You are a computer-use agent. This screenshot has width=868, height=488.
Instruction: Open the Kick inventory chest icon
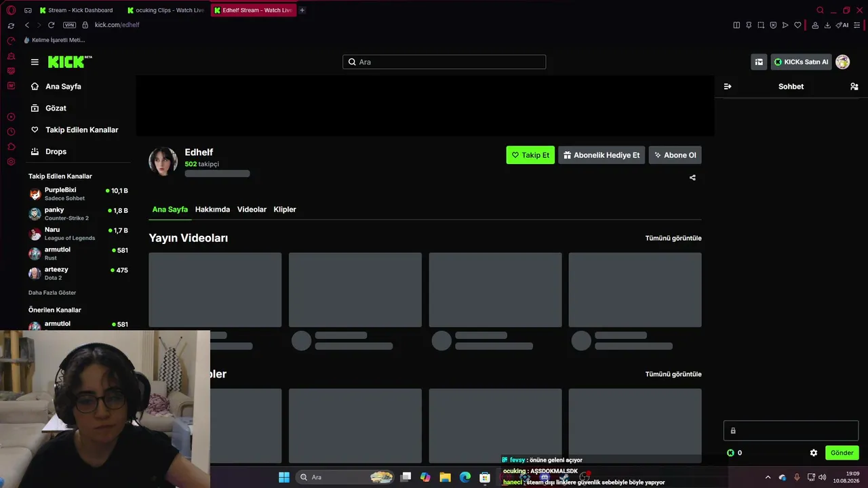point(759,62)
